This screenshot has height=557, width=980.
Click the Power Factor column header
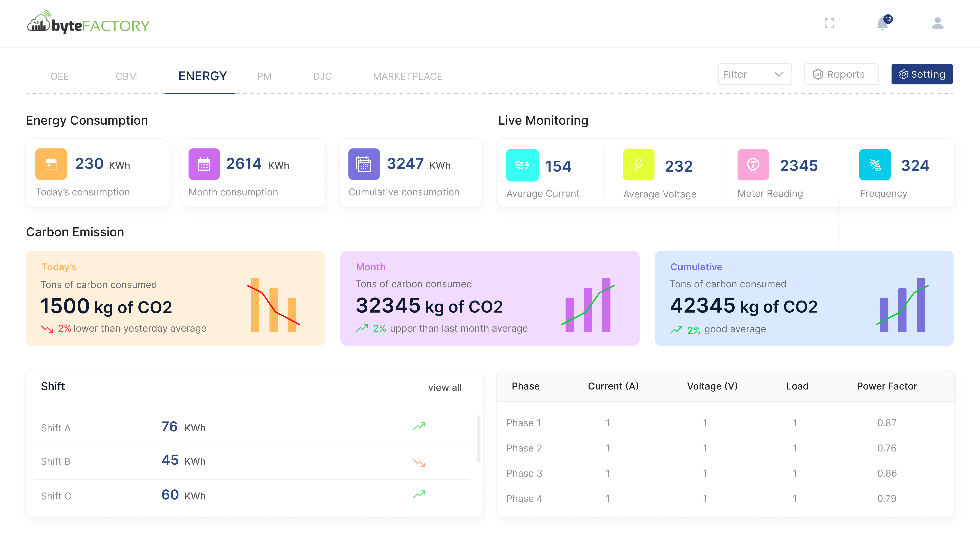click(887, 386)
